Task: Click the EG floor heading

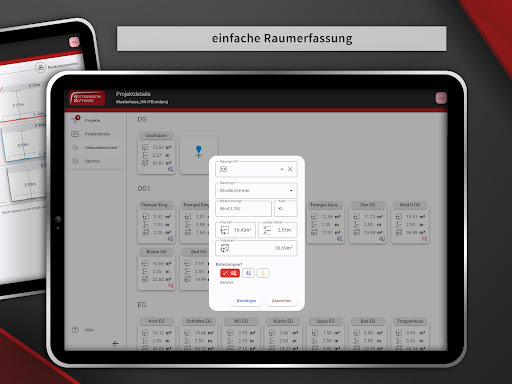Action: tap(142, 305)
